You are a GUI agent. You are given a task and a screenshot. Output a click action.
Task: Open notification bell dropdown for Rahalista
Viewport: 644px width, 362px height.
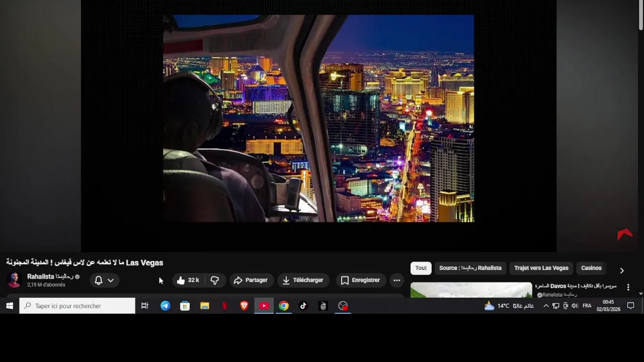pos(104,281)
